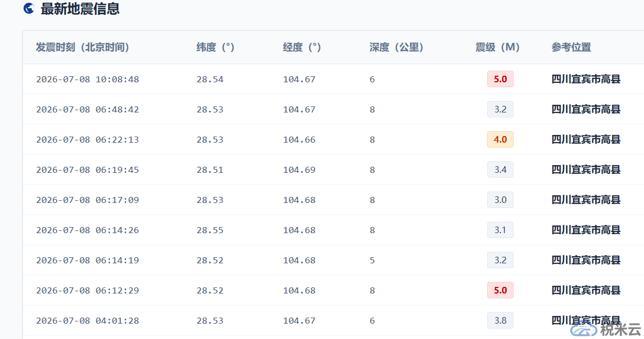Click the 3.8 magnitude badge
Screen dimensions: 644x339
pos(500,320)
